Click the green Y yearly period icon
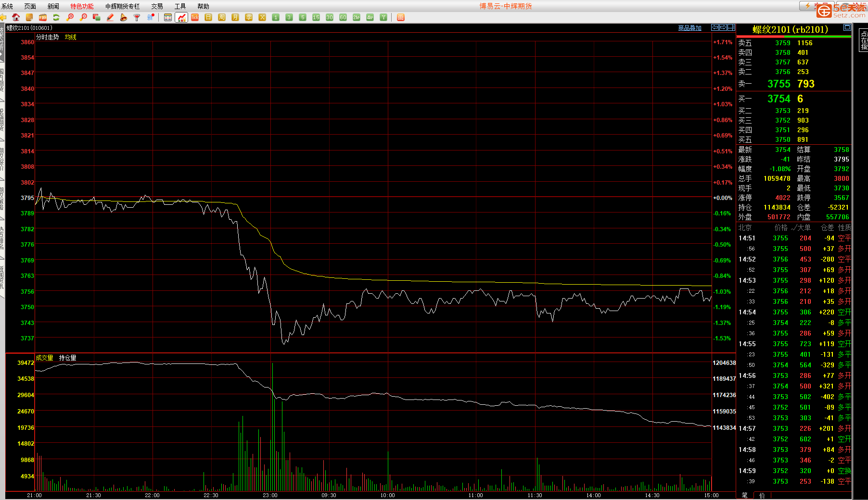 (x=383, y=17)
